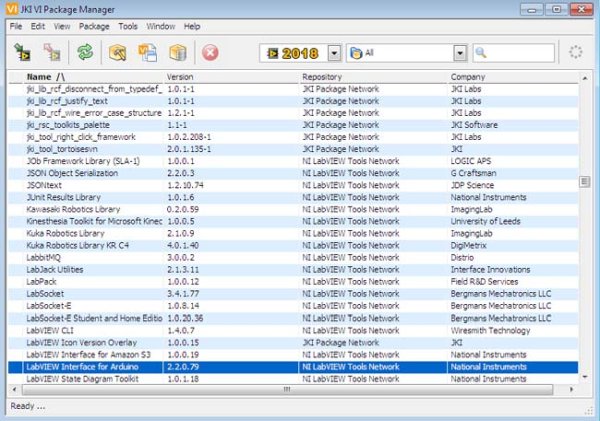Open the All repository filter dropdown
The height and width of the screenshot is (421, 600).
tap(460, 53)
